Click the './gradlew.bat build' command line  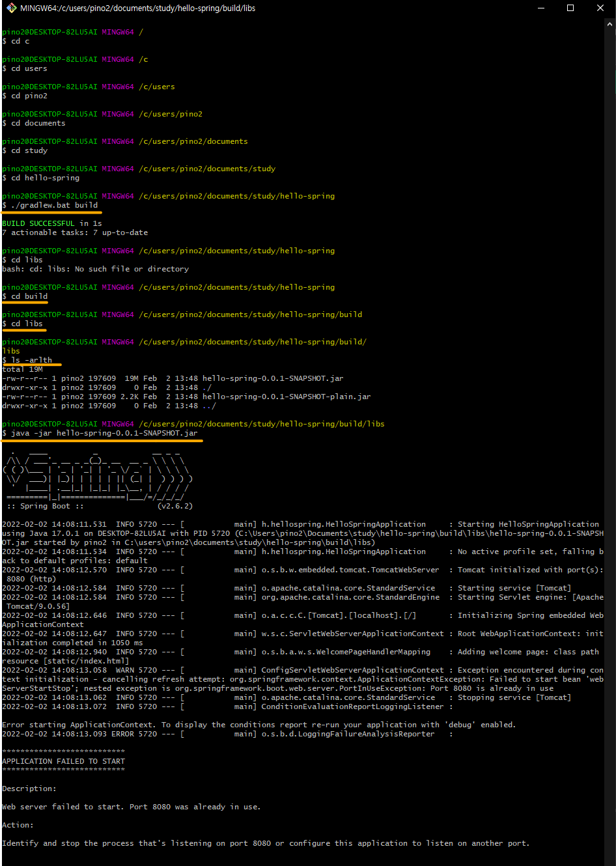(x=50, y=205)
